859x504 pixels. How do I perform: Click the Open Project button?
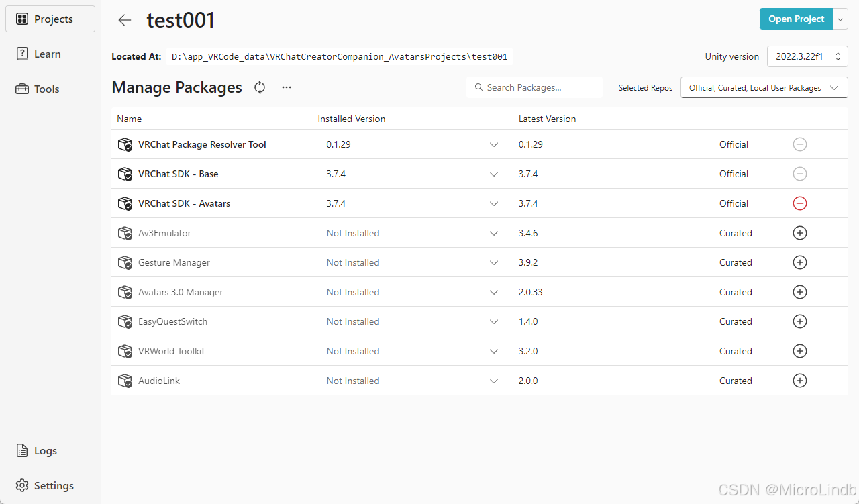796,19
